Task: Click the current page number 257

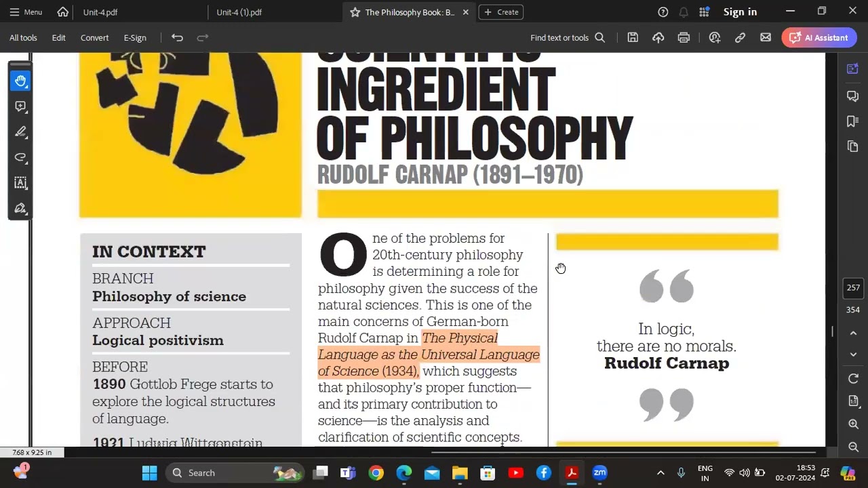Action: [x=853, y=287]
